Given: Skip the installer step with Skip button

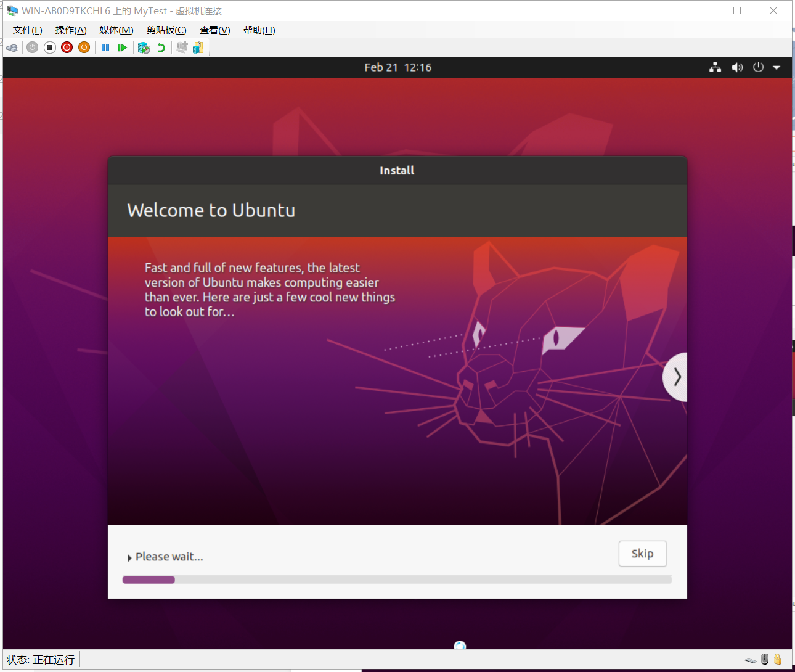Looking at the screenshot, I should pyautogui.click(x=643, y=554).
